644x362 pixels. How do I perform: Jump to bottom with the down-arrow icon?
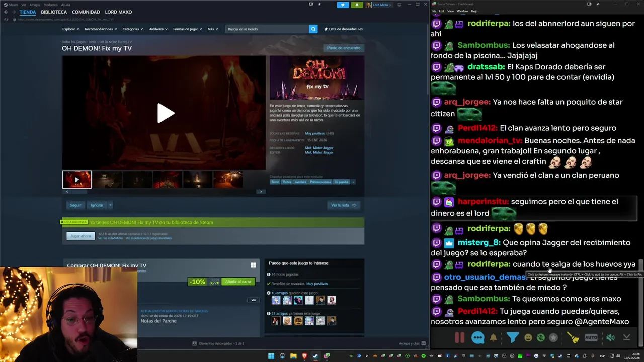[627, 338]
